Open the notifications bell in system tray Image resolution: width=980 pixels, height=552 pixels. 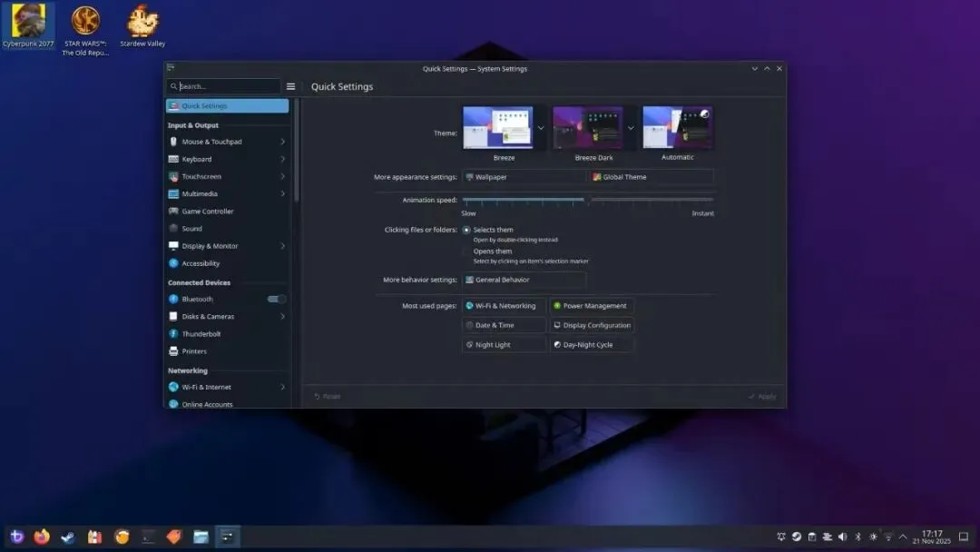[781, 537]
